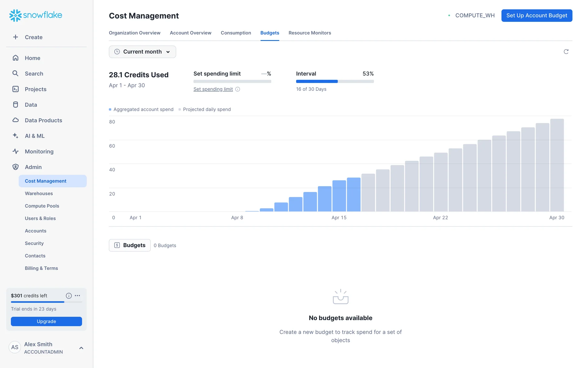Open Warehouses under Admin
This screenshot has height=368, width=588.
[x=39, y=194]
